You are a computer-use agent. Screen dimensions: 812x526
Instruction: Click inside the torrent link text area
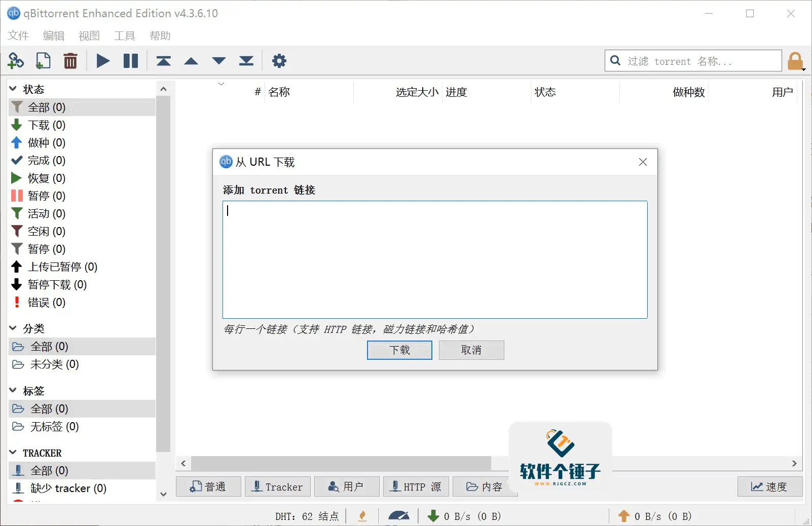click(x=434, y=260)
